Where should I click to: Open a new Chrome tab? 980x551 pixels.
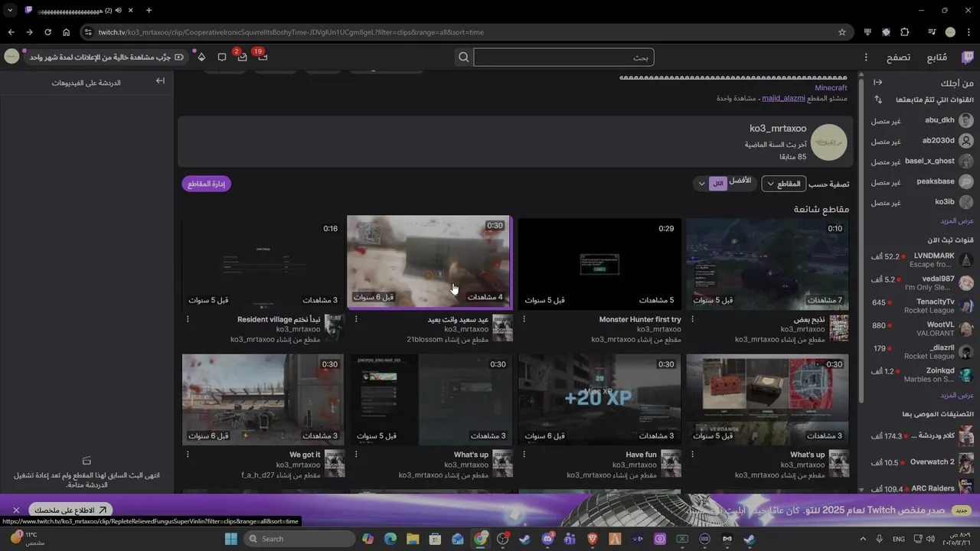(x=149, y=11)
